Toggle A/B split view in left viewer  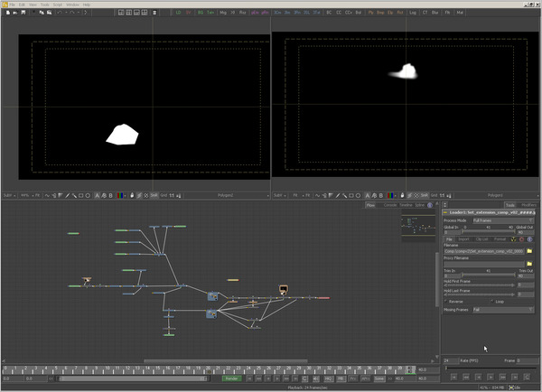tap(104, 196)
